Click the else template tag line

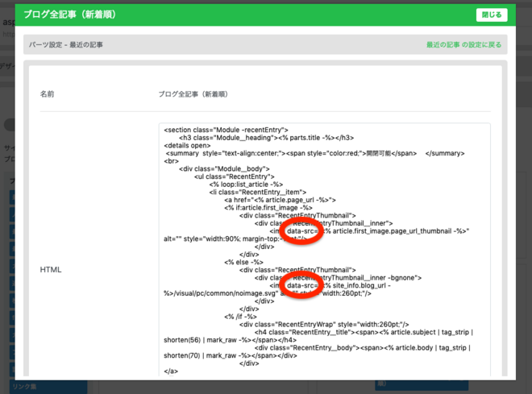242,262
